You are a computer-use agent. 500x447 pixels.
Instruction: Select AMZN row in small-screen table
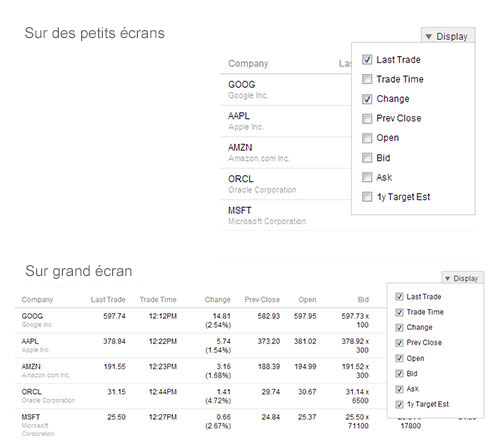coord(286,153)
